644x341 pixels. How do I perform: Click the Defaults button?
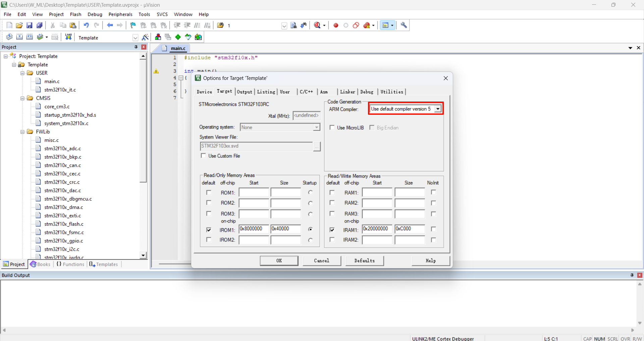[x=365, y=261]
